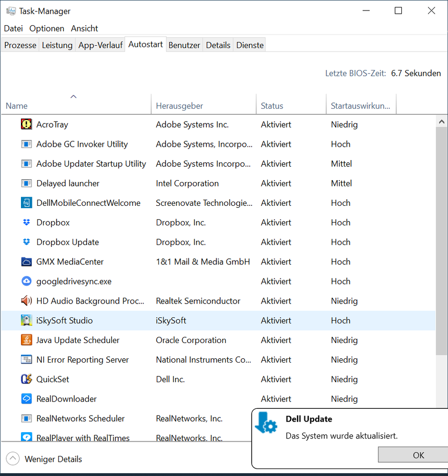Click the GMX MediaCenter cloud icon
The width and height of the screenshot is (448, 476).
[26, 262]
